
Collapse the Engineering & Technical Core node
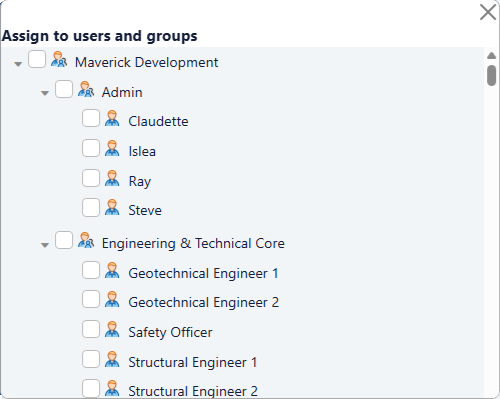[x=45, y=245]
